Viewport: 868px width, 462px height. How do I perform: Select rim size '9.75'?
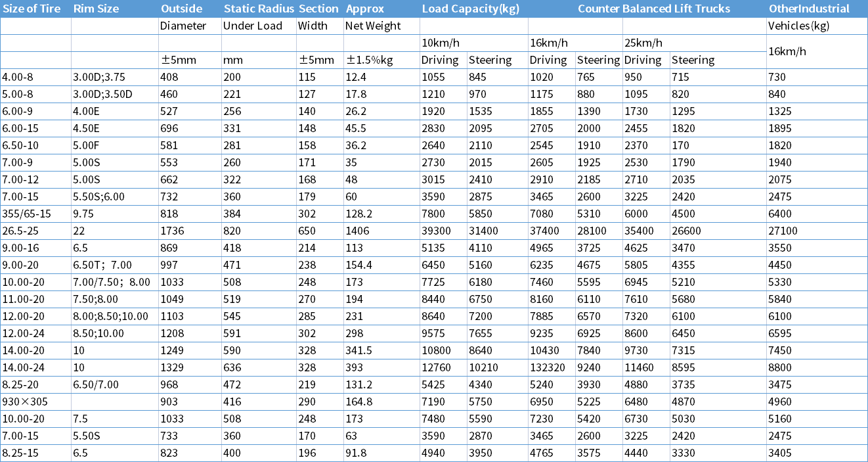tap(83, 214)
